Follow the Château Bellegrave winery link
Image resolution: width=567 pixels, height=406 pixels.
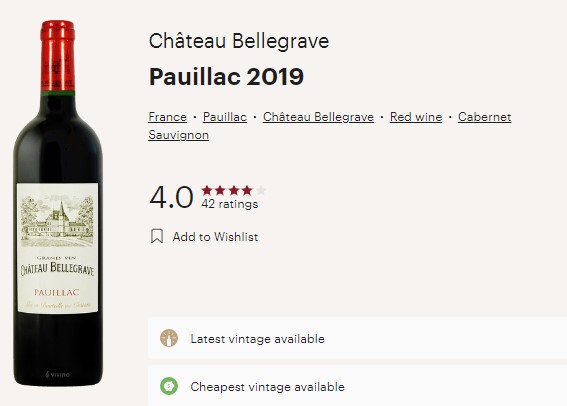[318, 117]
